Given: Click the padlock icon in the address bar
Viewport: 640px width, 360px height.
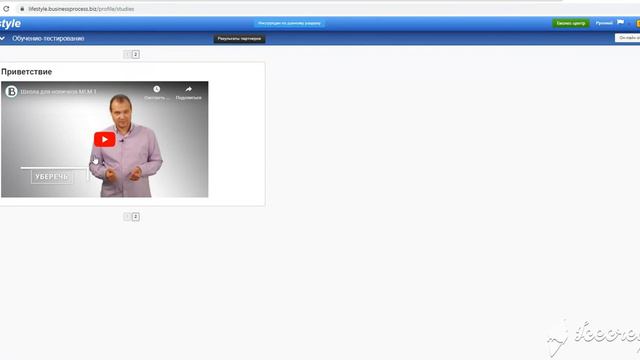Looking at the screenshot, I should 22,9.
